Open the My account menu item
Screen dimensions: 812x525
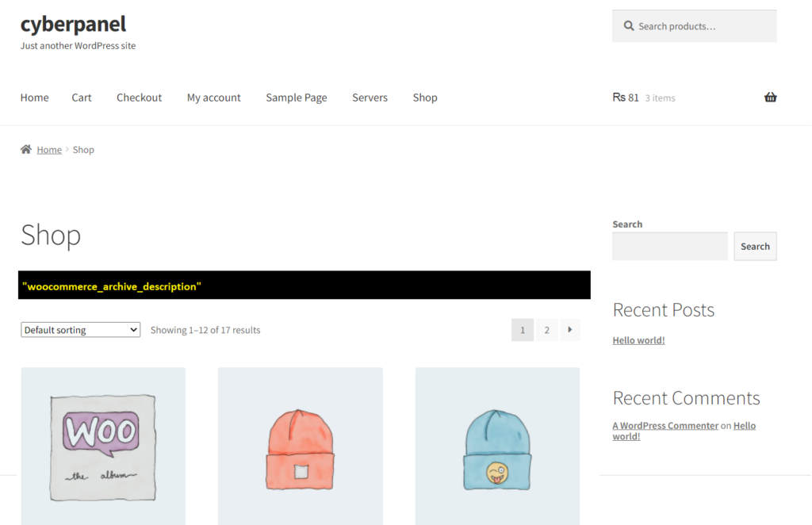pyautogui.click(x=214, y=98)
